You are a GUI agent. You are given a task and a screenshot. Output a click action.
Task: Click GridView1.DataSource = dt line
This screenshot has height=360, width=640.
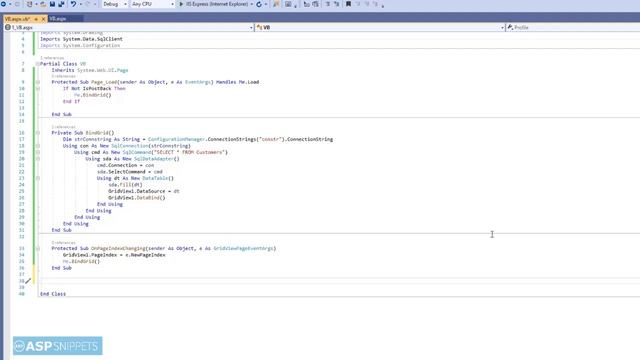[144, 191]
